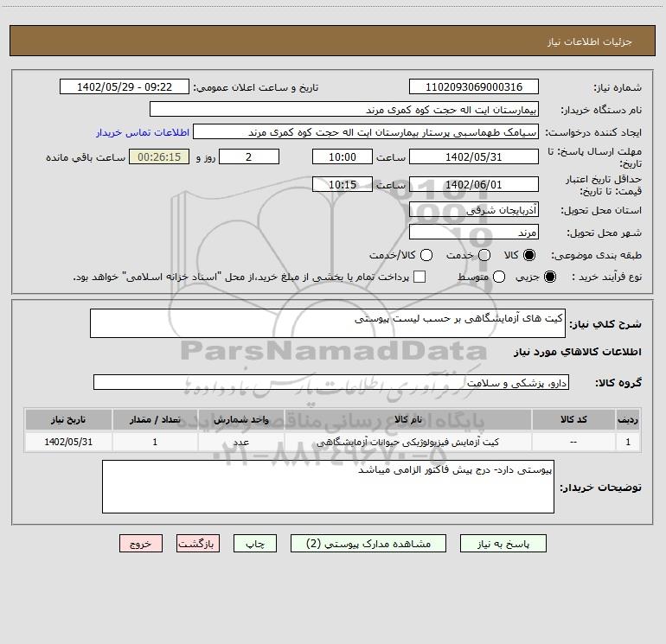This screenshot has height=644, width=666.
Task: Click the نام کالا column header
Action: tap(407, 419)
